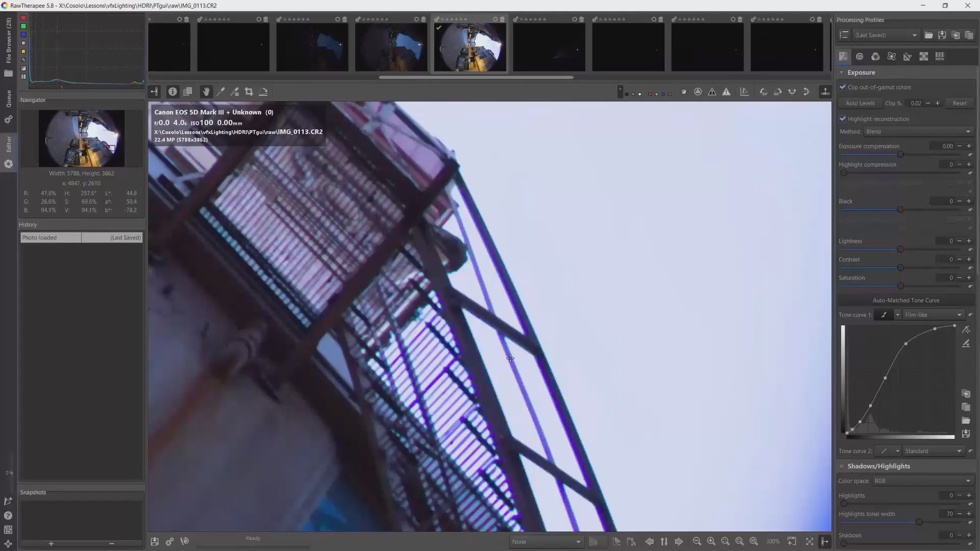Click the zoom out magnifier icon
Screen dimensions: 980x551
pos(697,541)
